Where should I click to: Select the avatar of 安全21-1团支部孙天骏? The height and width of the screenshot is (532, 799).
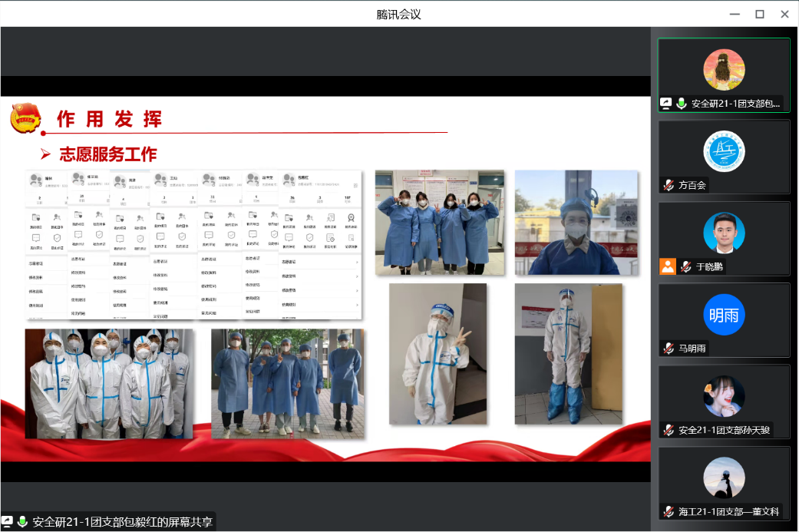coord(724,396)
